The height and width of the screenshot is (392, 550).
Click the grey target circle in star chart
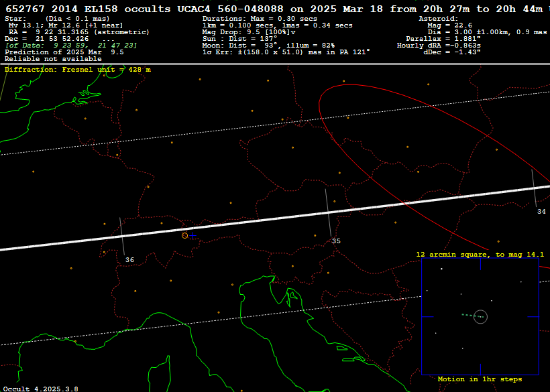tap(480, 317)
